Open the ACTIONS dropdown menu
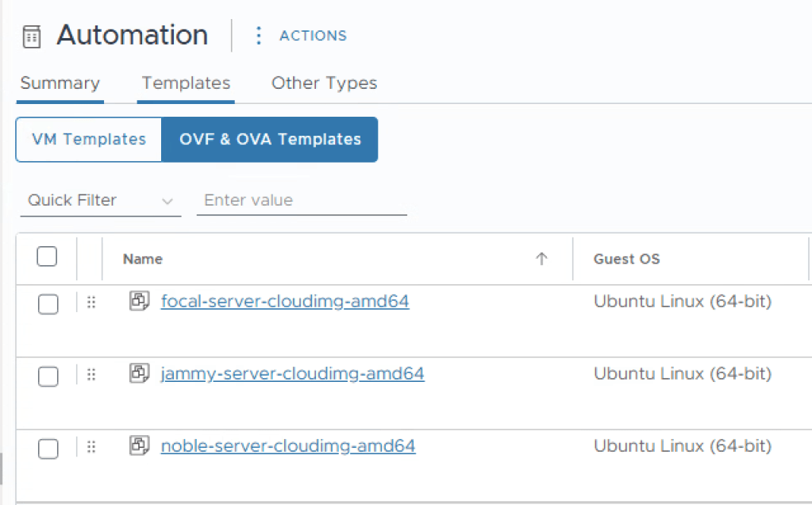Image resolution: width=812 pixels, height=505 pixels. pos(313,36)
